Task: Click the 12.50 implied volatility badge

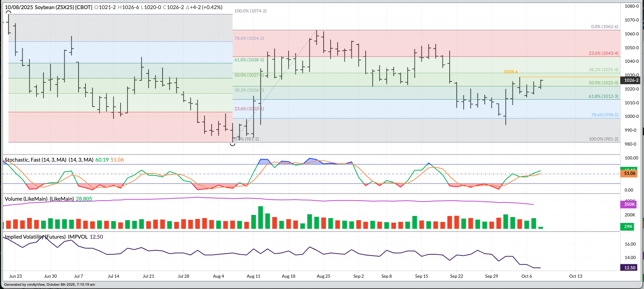Action: pos(630,267)
